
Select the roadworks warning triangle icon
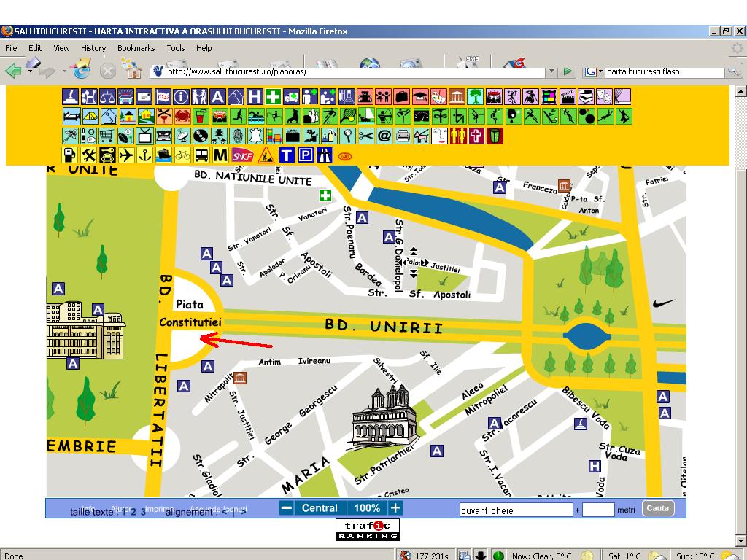pos(266,155)
